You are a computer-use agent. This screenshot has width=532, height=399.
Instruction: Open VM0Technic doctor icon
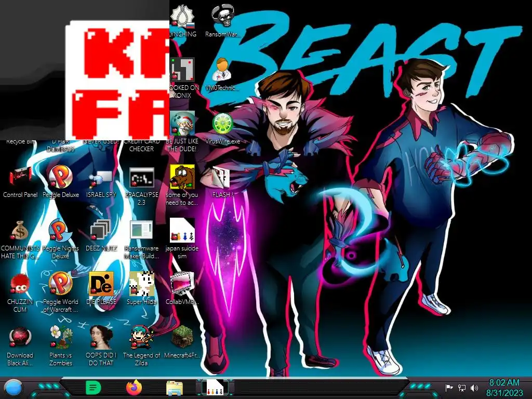(x=222, y=70)
